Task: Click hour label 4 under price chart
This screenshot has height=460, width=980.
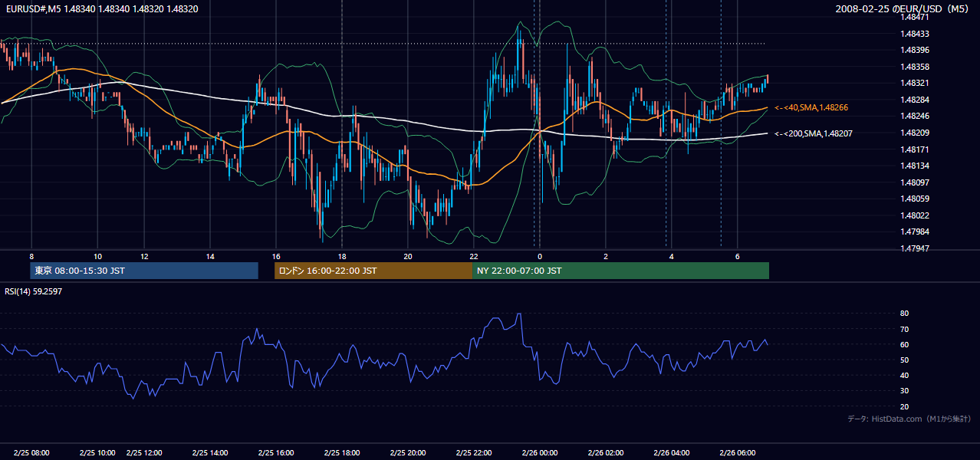Action: pyautogui.click(x=672, y=256)
